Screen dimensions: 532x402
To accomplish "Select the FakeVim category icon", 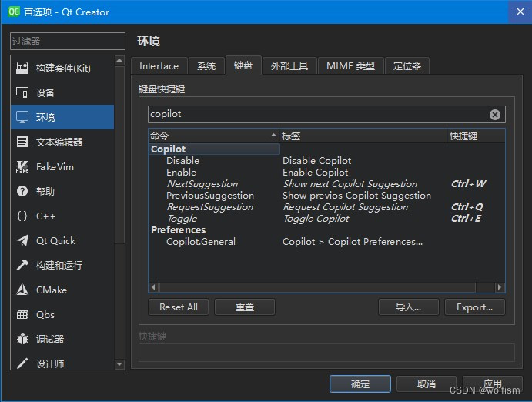I will point(22,166).
